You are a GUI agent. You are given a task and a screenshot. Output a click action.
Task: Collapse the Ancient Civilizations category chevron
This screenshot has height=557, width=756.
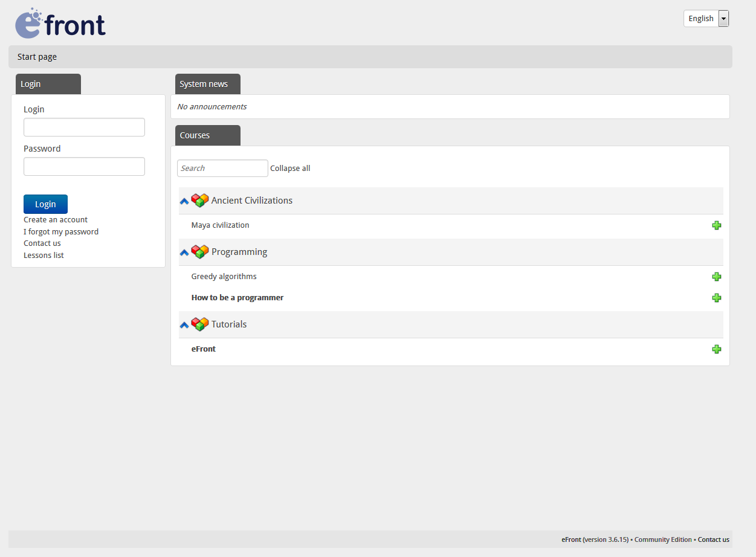[184, 201]
